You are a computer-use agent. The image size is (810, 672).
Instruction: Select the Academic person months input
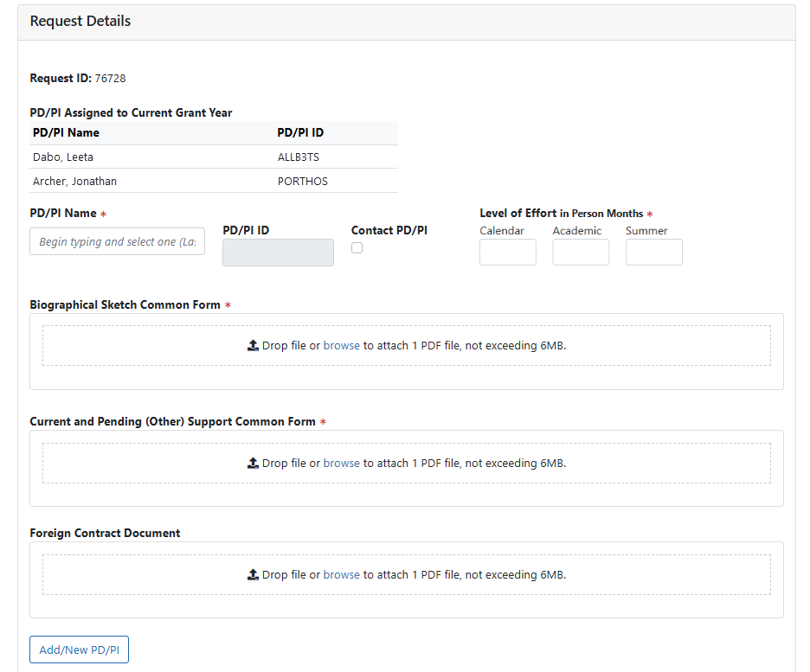point(581,253)
